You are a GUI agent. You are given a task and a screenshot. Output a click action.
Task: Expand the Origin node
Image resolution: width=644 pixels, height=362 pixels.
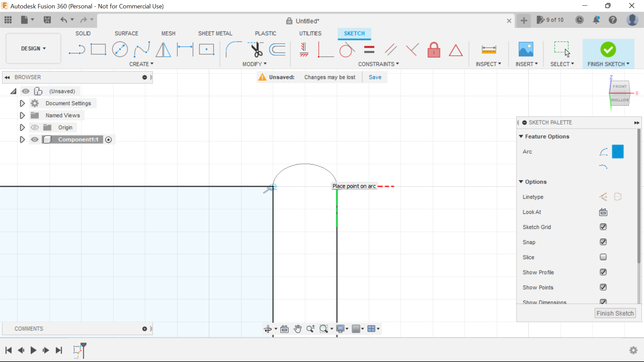(22, 127)
